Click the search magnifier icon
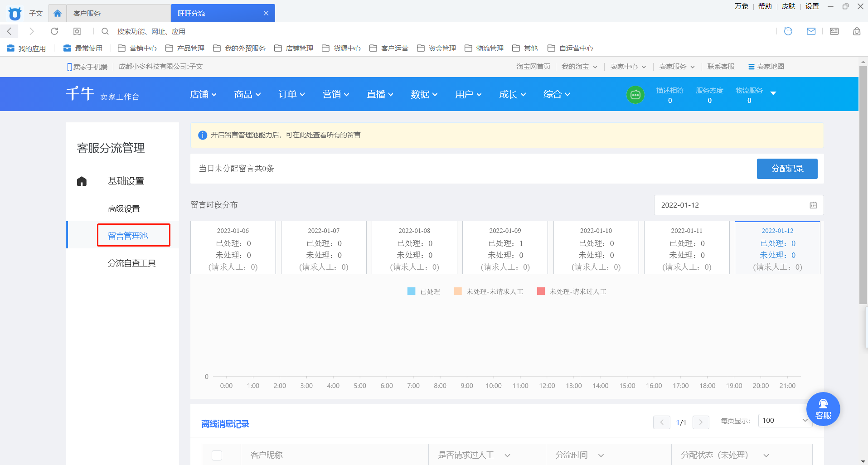 point(105,31)
